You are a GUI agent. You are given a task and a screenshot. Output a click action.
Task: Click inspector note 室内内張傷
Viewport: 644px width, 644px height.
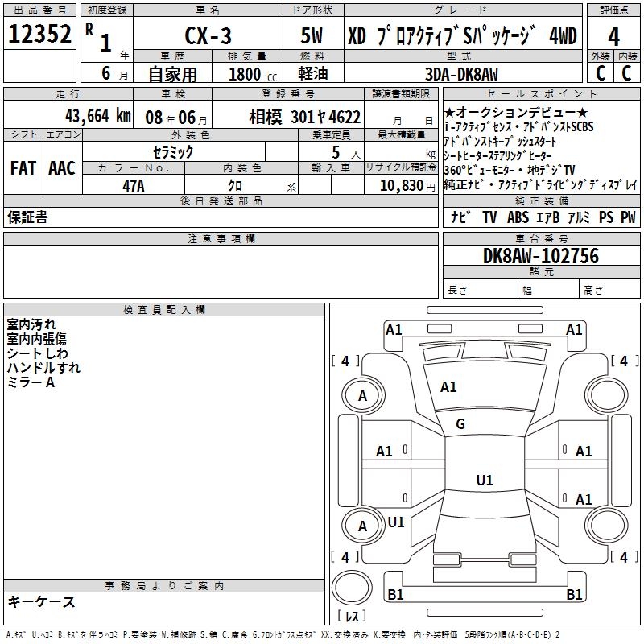[36, 338]
